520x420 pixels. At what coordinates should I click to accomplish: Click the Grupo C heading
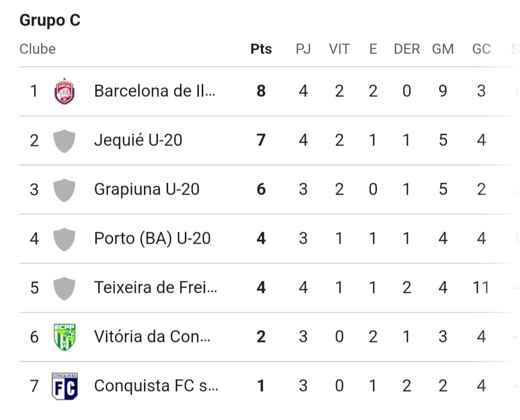click(x=50, y=20)
